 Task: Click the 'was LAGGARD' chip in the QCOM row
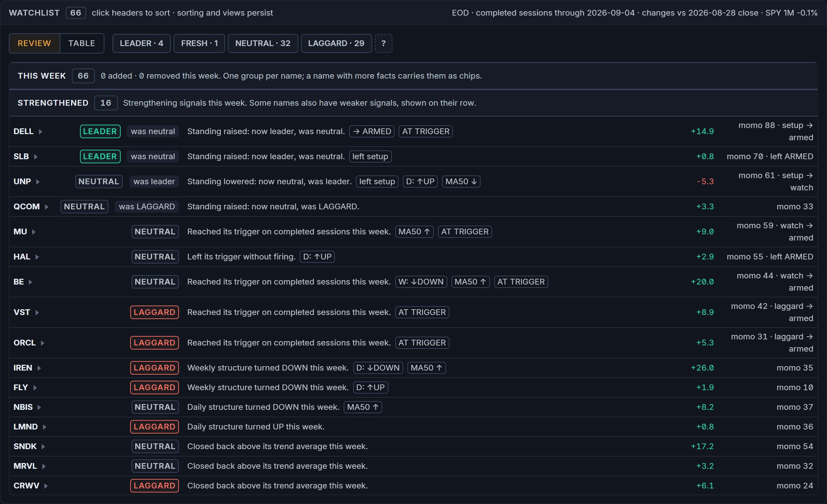(147, 207)
